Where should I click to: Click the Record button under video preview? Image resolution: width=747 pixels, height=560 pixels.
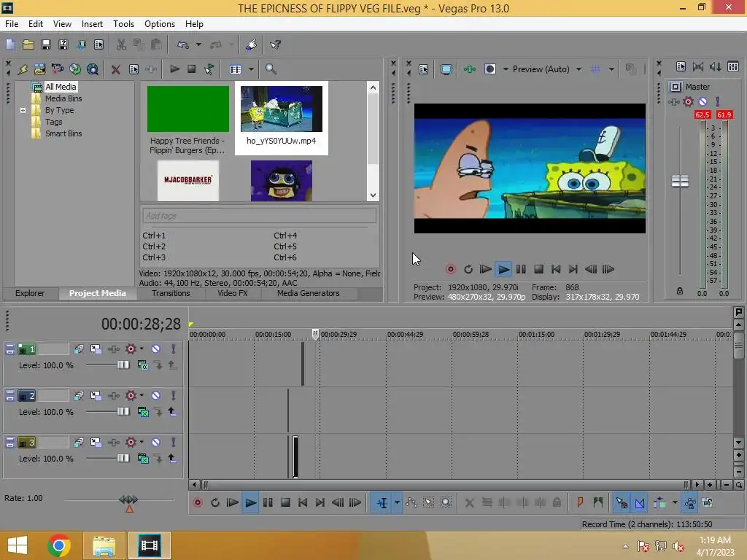point(450,269)
